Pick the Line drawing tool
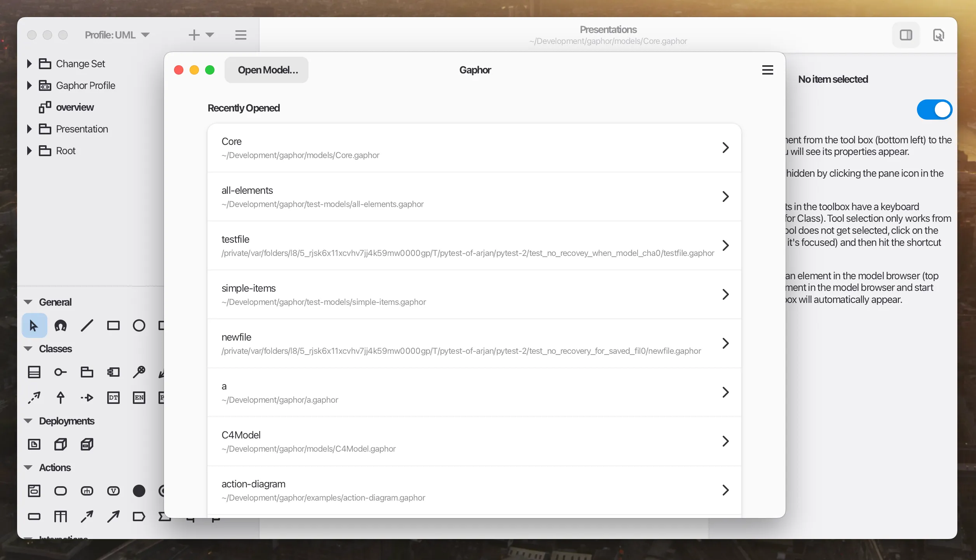 tap(87, 325)
